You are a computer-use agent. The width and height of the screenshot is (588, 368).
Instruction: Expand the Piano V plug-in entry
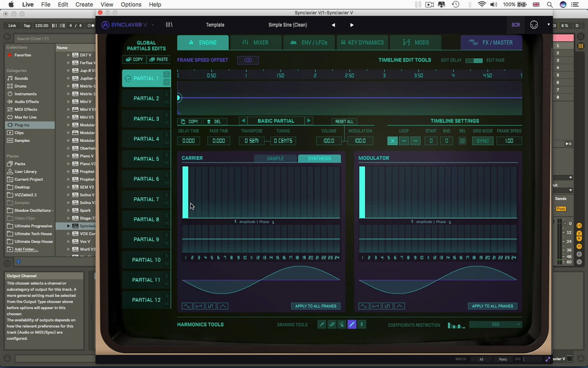(x=68, y=156)
